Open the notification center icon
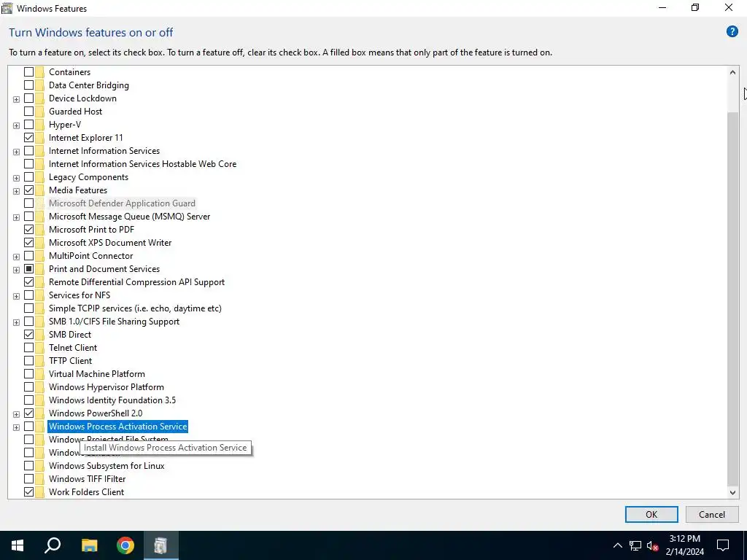747x560 pixels. coord(723,545)
